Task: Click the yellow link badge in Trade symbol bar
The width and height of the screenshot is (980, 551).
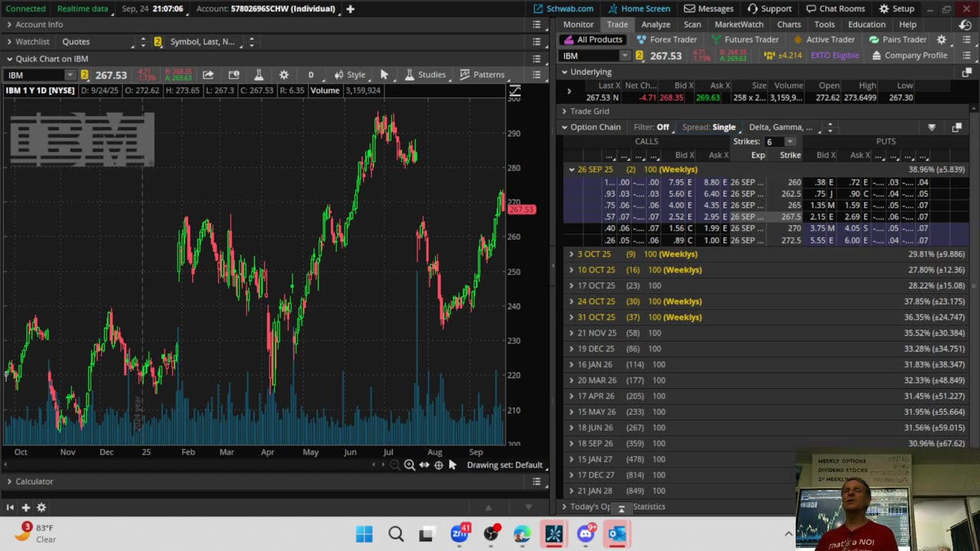Action: 639,56
